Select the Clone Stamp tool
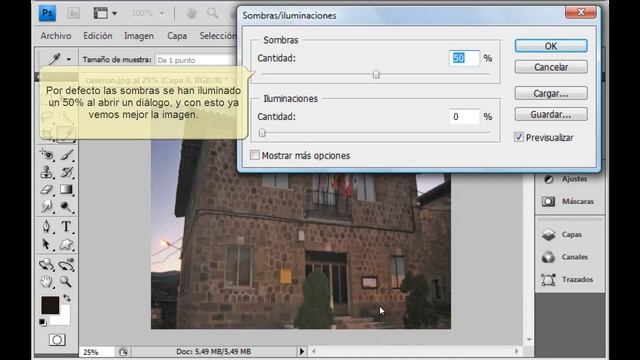Screen dimensions: 640x360 coord(47,172)
